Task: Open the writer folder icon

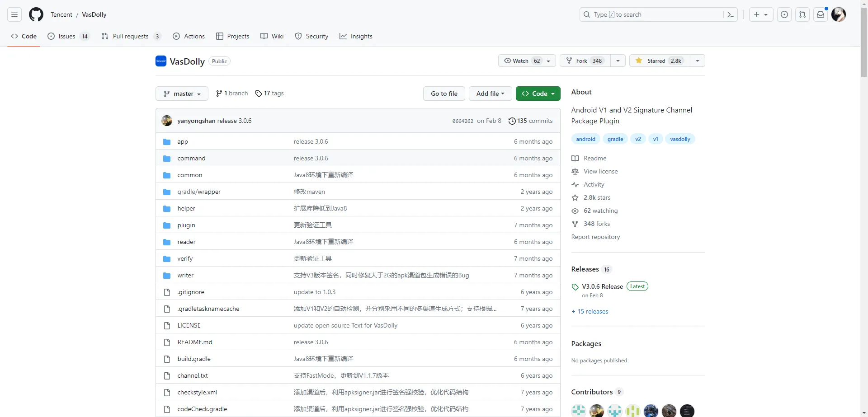Action: (167, 276)
